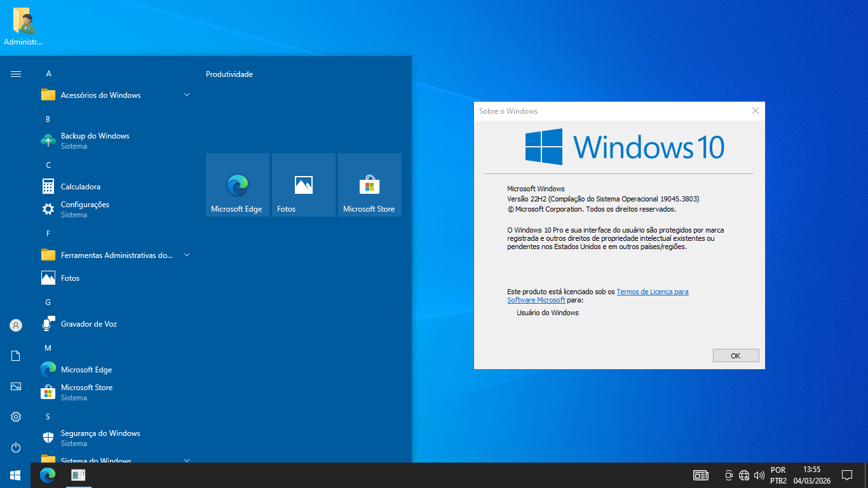Select Microsoft Edge in the M section

86,370
